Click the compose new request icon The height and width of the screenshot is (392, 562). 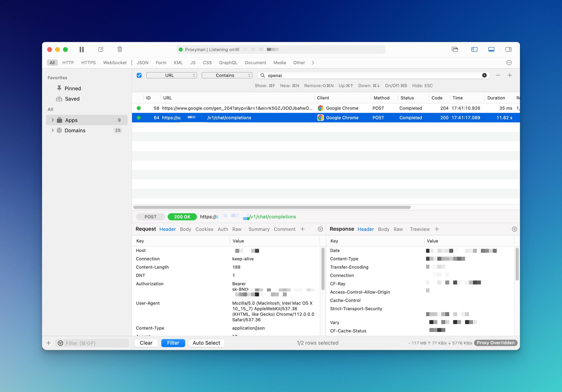(101, 49)
